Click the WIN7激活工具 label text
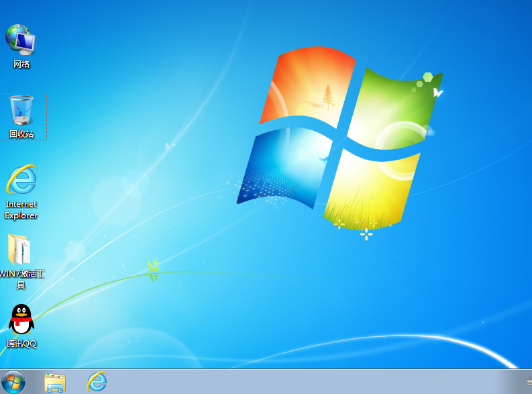The image size is (532, 394). tap(21, 279)
